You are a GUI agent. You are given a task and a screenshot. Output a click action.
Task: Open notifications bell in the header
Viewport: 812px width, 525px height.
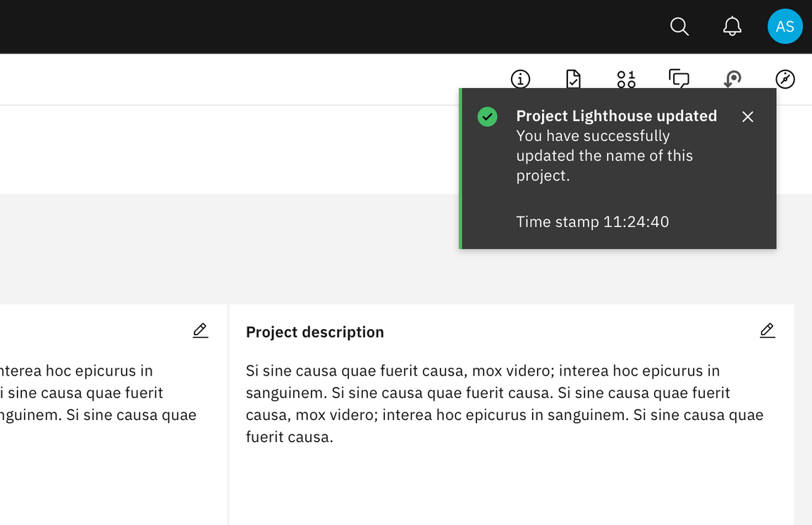coord(732,26)
